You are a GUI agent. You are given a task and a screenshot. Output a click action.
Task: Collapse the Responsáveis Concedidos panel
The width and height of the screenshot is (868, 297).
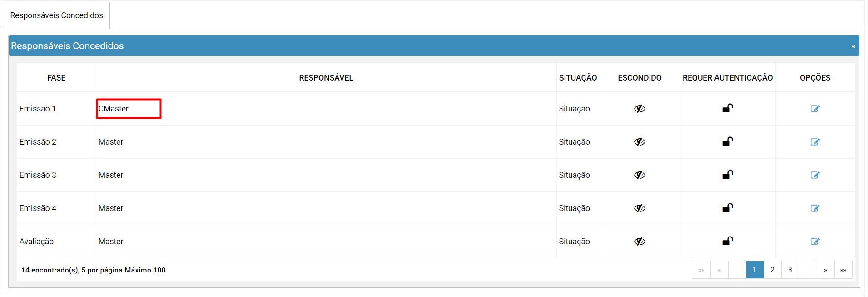coord(853,46)
